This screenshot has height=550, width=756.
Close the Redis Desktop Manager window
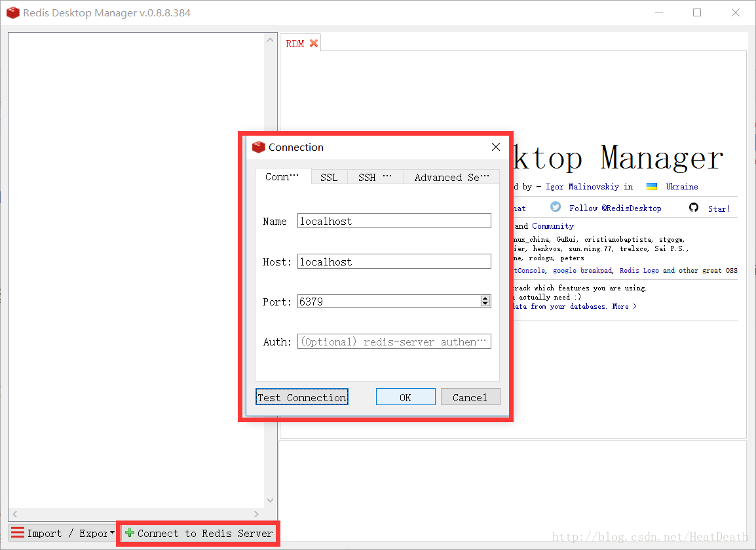point(735,12)
